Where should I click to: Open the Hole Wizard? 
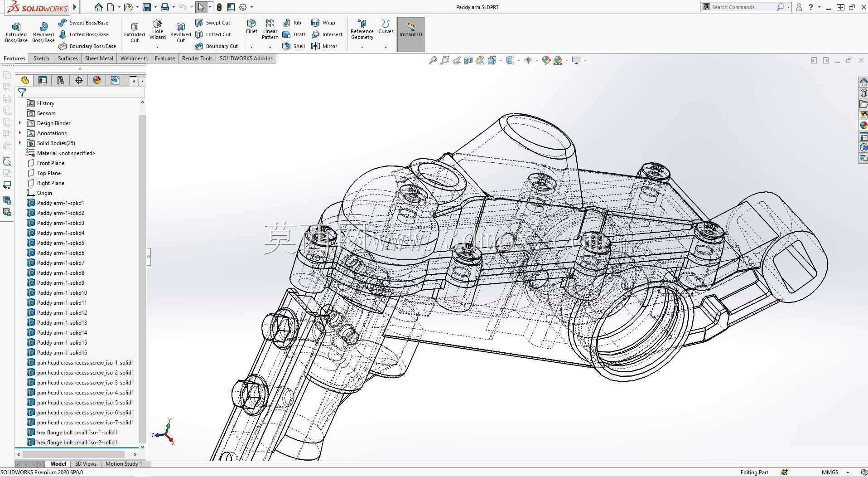tap(158, 30)
